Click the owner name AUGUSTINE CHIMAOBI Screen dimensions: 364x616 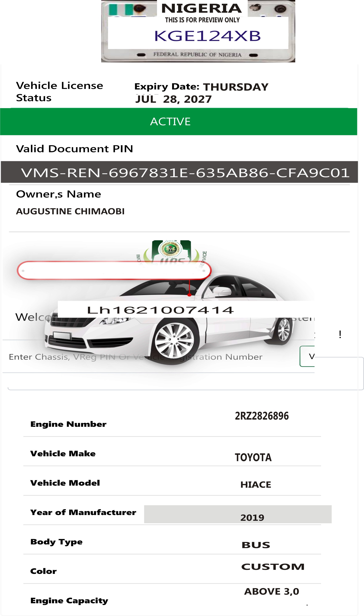70,211
